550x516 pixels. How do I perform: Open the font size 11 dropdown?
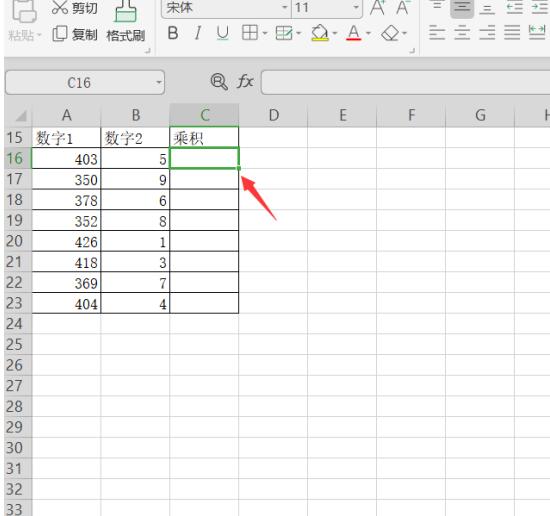point(356,7)
